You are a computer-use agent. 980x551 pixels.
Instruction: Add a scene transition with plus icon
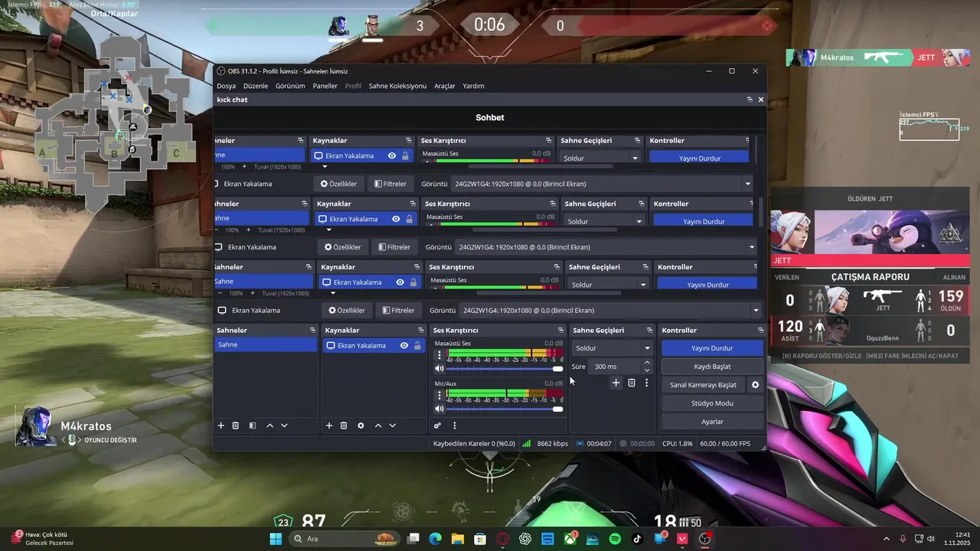(x=616, y=383)
